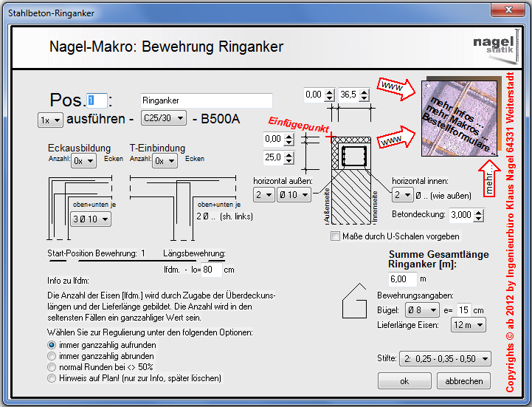This screenshot has width=532, height=407.
Task: Open the mehr infos promotional image
Action: pyautogui.click(x=459, y=117)
